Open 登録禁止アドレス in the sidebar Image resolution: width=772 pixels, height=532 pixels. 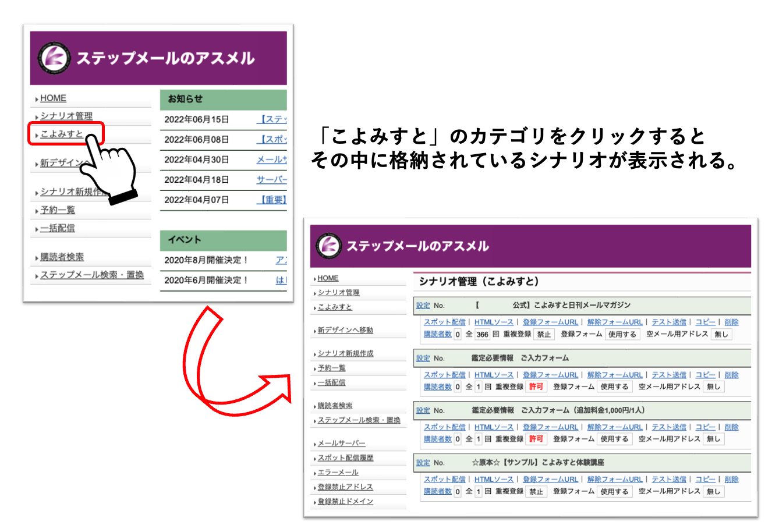(x=345, y=487)
